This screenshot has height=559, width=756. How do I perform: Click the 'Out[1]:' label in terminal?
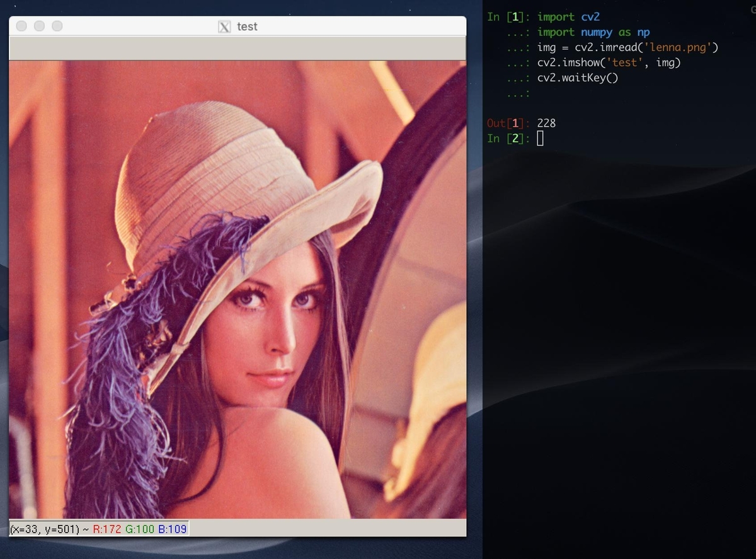[508, 123]
